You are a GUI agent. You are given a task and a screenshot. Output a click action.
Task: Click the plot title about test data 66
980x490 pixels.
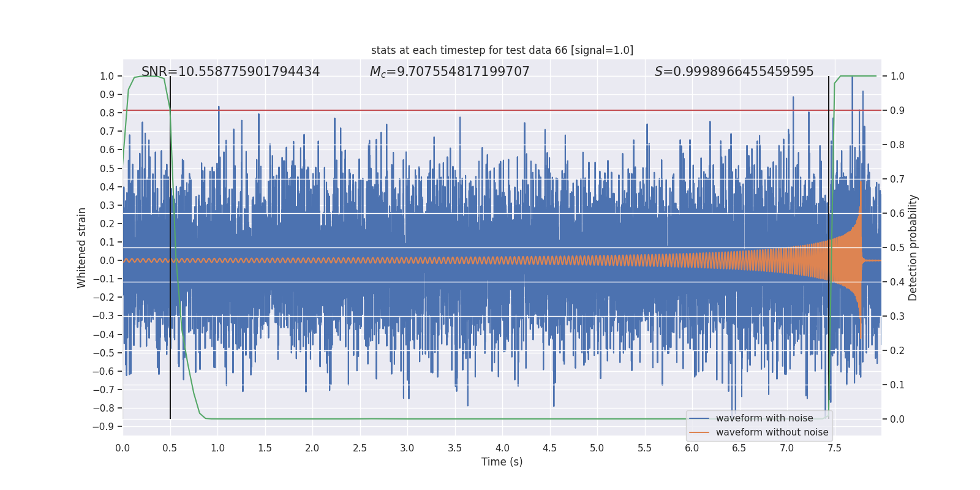502,50
